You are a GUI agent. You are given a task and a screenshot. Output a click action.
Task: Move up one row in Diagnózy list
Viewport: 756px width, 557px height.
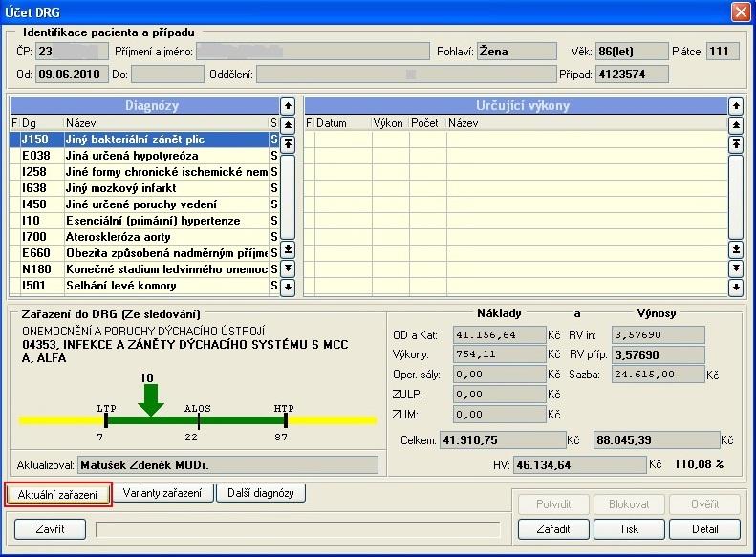tap(288, 105)
